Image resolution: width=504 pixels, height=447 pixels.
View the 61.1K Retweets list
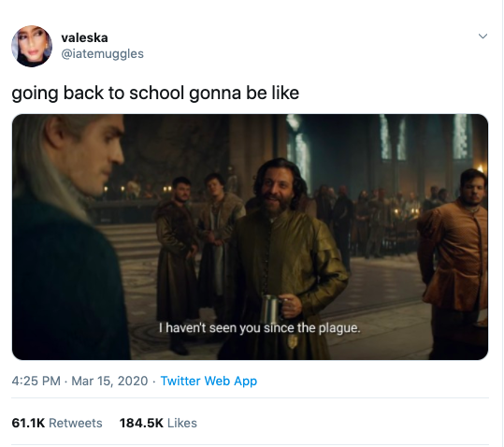[x=57, y=423]
